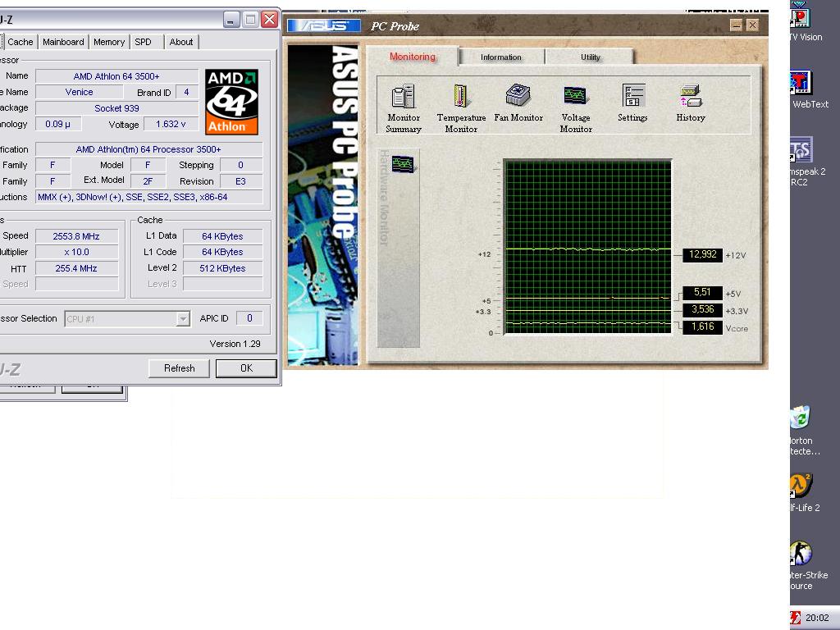840x630 pixels.
Task: Open Teamspeak 2 RC2 desktop icon
Action: (x=807, y=162)
